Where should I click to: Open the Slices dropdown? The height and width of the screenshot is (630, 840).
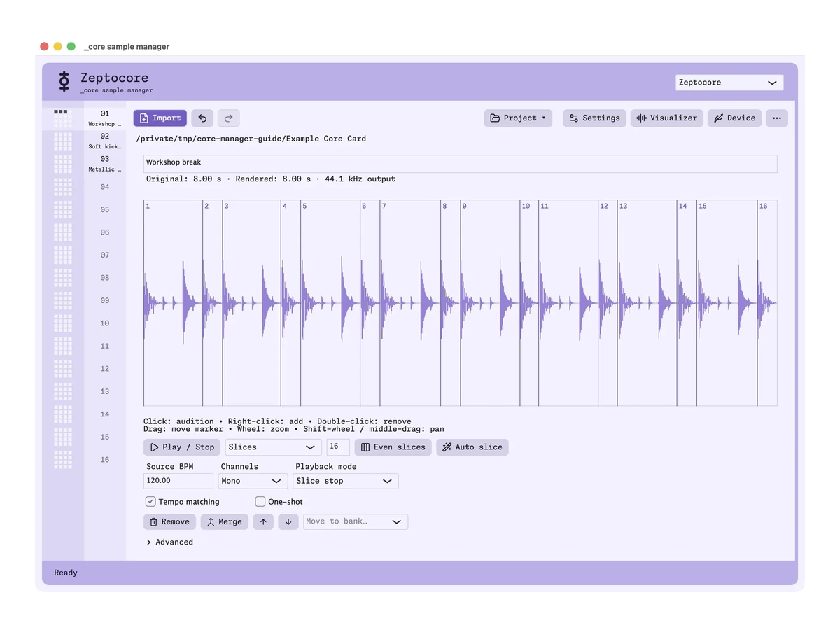(274, 447)
